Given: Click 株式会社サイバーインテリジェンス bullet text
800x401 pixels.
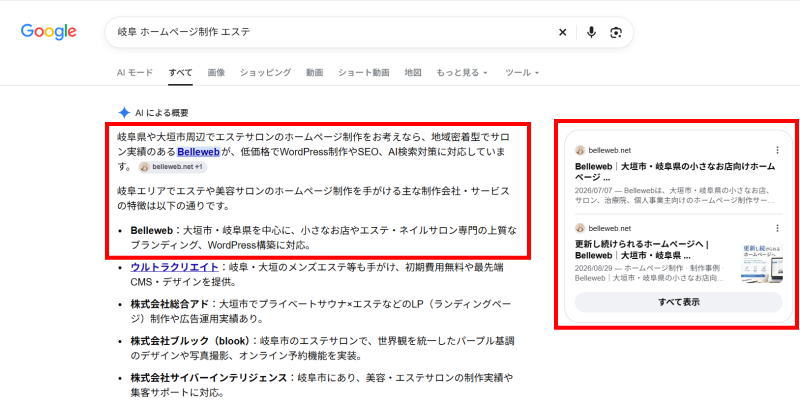Looking at the screenshot, I should 209,378.
